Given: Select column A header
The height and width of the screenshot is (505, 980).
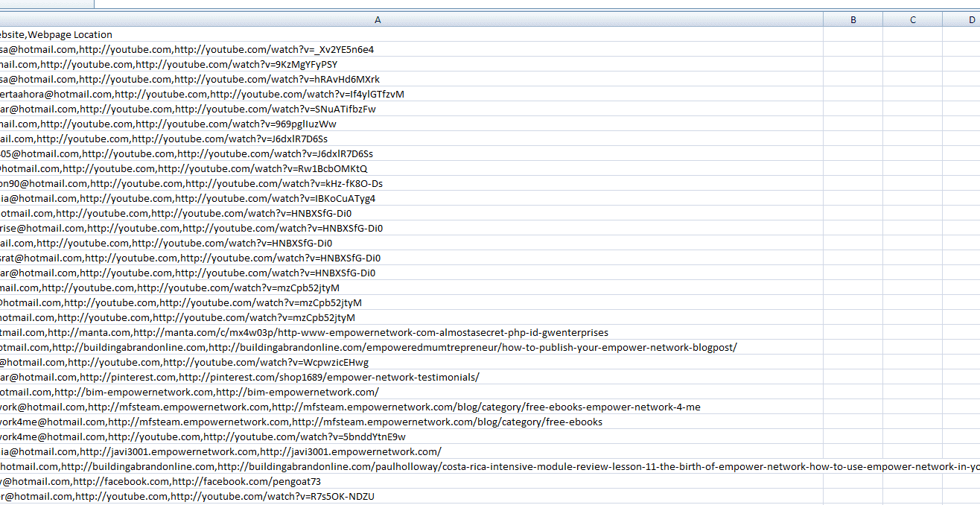Looking at the screenshot, I should (378, 20).
